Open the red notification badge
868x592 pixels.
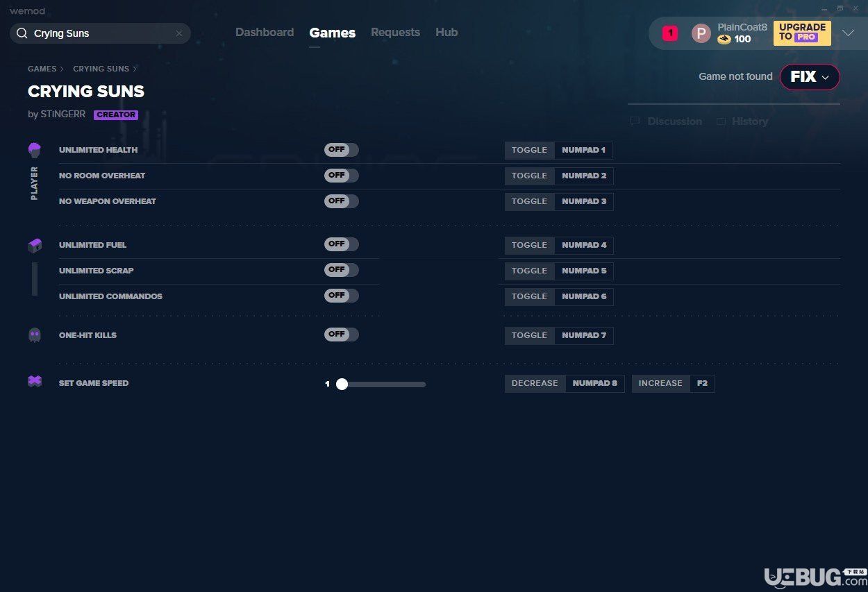pos(670,33)
